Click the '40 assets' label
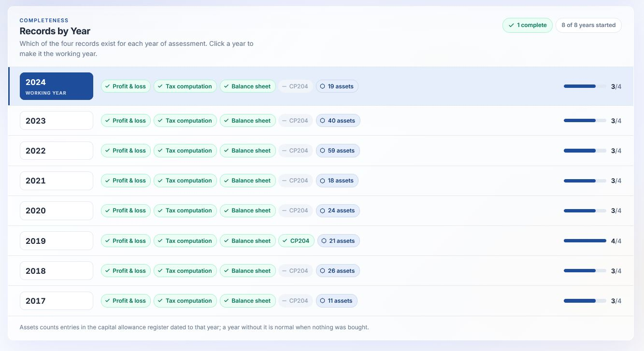644x351 pixels. point(342,121)
